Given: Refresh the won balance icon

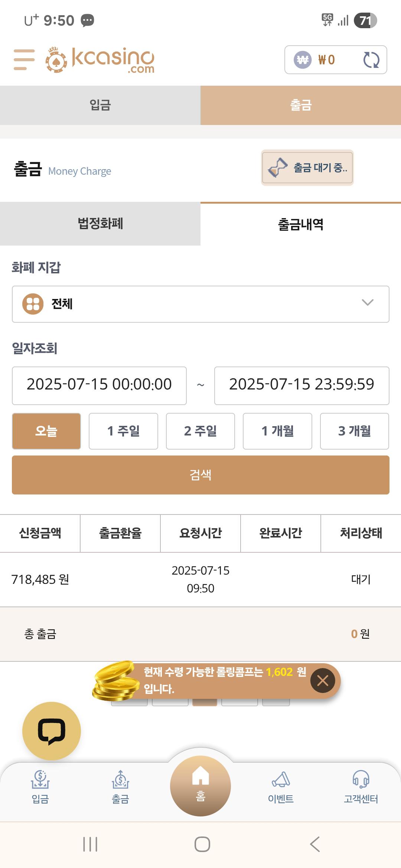Looking at the screenshot, I should (371, 60).
